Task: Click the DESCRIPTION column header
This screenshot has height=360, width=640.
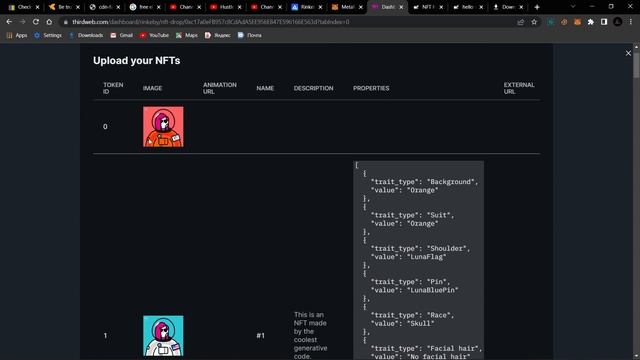Action: click(313, 88)
